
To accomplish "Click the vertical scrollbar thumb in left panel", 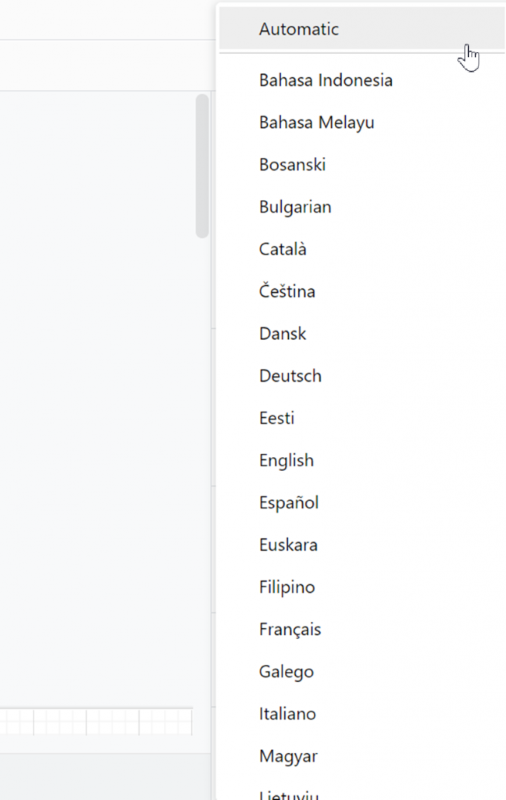I will pyautogui.click(x=202, y=166).
